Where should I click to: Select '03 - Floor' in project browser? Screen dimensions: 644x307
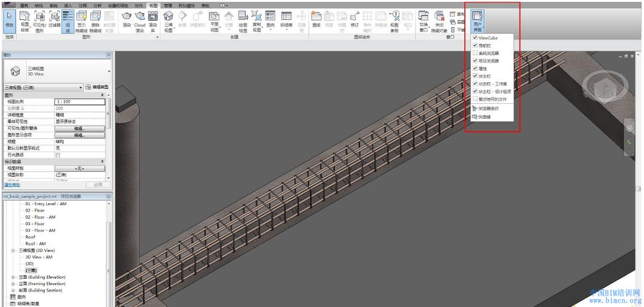[x=35, y=223]
